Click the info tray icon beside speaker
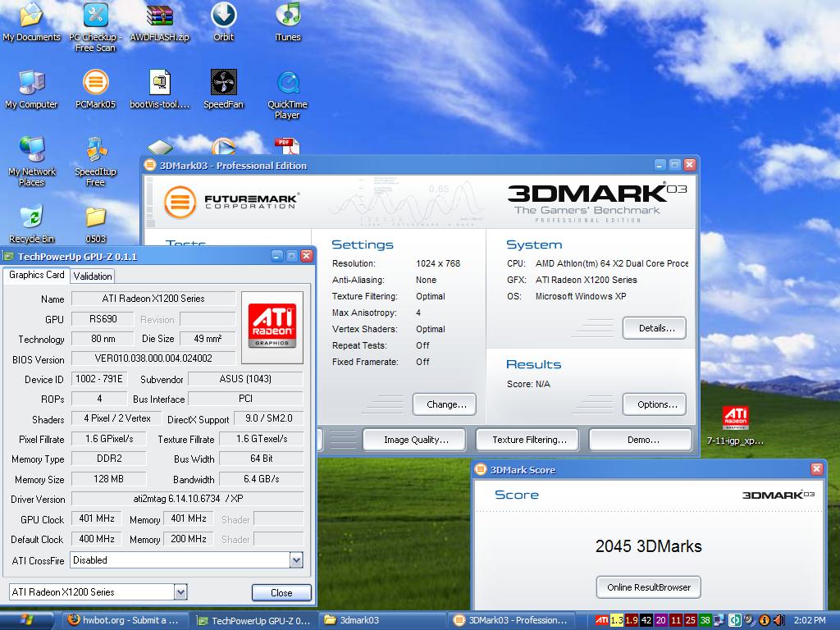This screenshot has width=840, height=630. pos(765,620)
